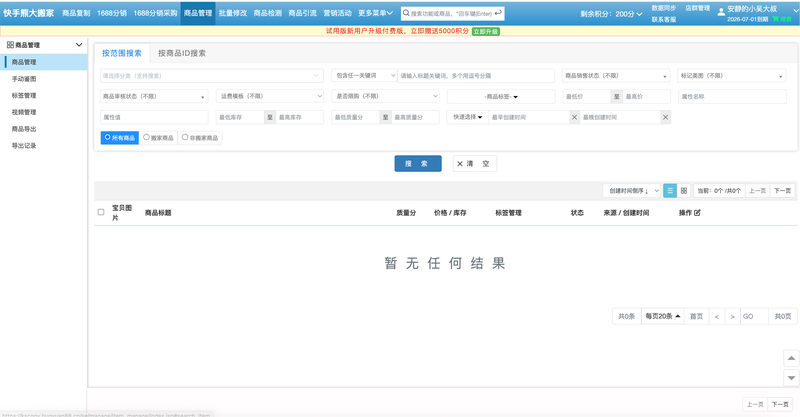Viewport: 800px width, 417px height.
Task: Switch to the 按范围搜索 tab
Action: pos(121,53)
